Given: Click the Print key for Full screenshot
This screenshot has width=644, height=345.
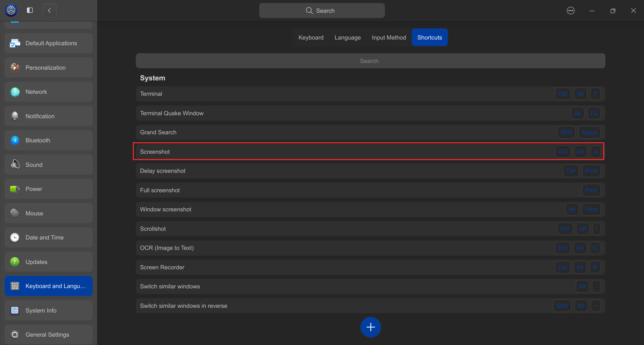Looking at the screenshot, I should [x=591, y=190].
